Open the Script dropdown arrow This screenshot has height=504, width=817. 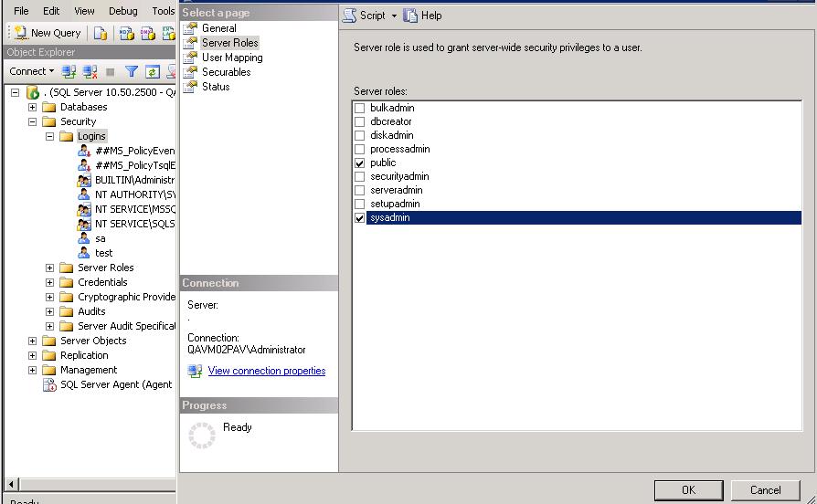pos(394,16)
